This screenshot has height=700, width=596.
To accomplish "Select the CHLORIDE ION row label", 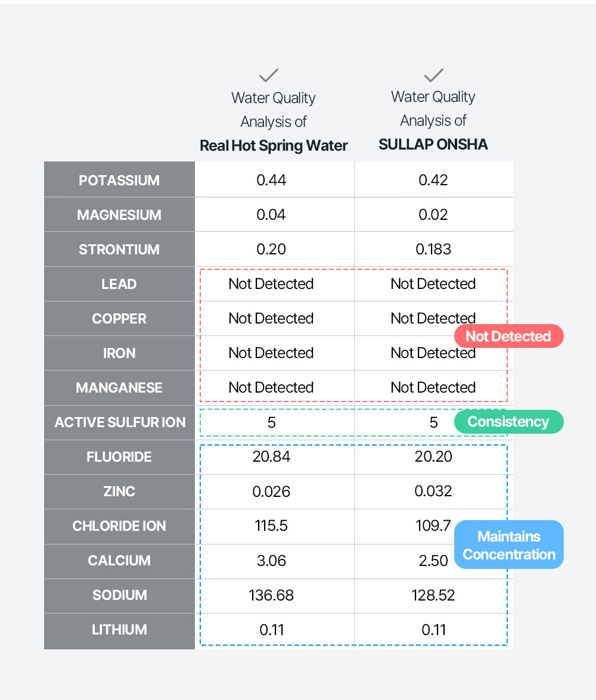I will (119, 526).
